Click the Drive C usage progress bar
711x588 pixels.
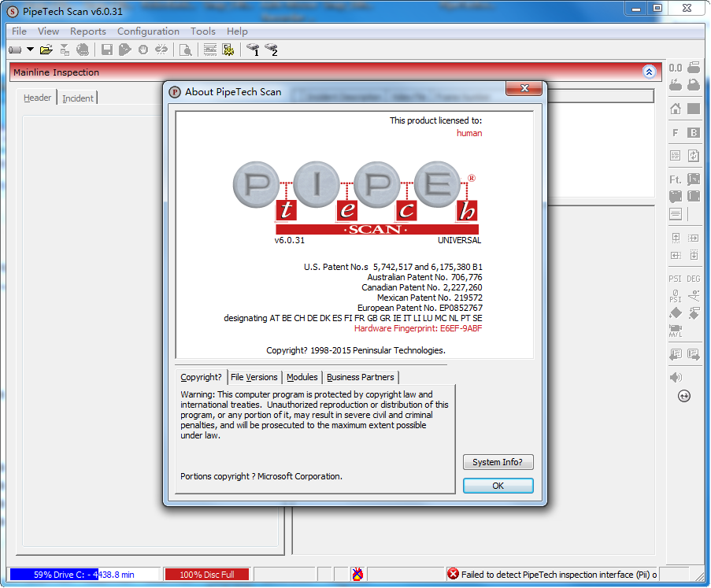coord(84,575)
